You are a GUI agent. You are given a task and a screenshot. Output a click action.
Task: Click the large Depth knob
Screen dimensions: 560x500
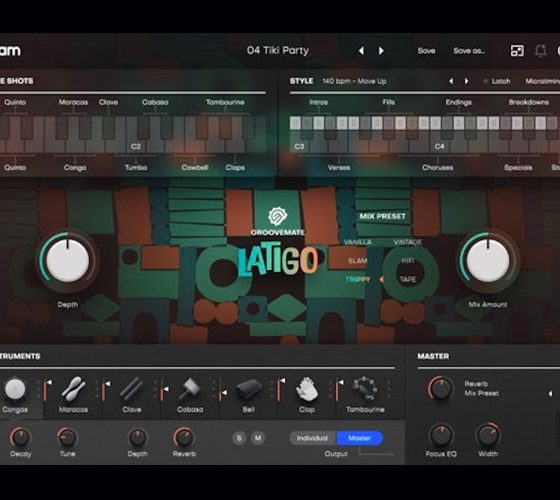click(x=68, y=260)
